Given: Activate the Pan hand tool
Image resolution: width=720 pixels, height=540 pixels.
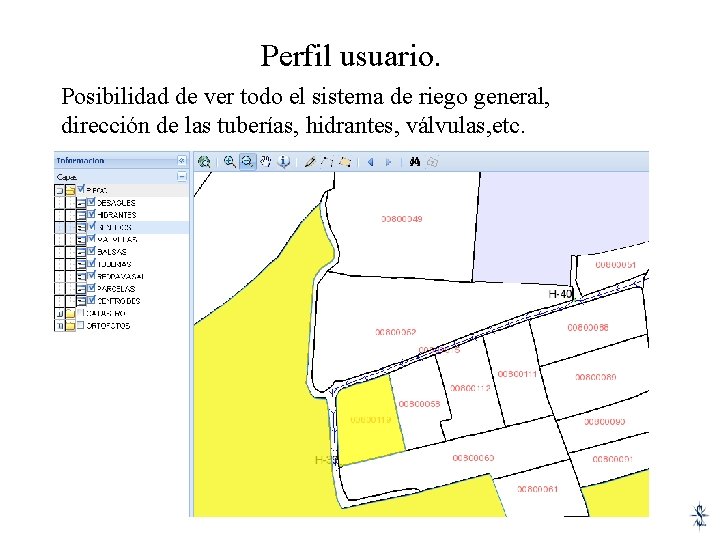Looking at the screenshot, I should pos(266,161).
